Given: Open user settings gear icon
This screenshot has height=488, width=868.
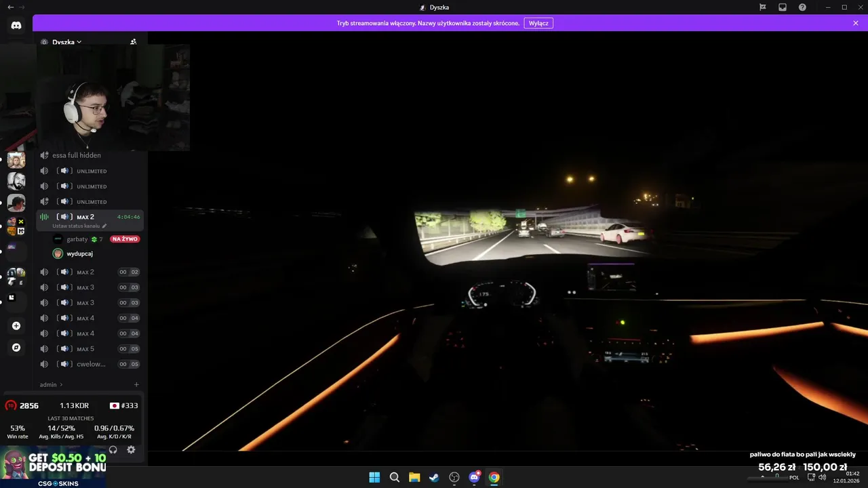Looking at the screenshot, I should point(131,449).
